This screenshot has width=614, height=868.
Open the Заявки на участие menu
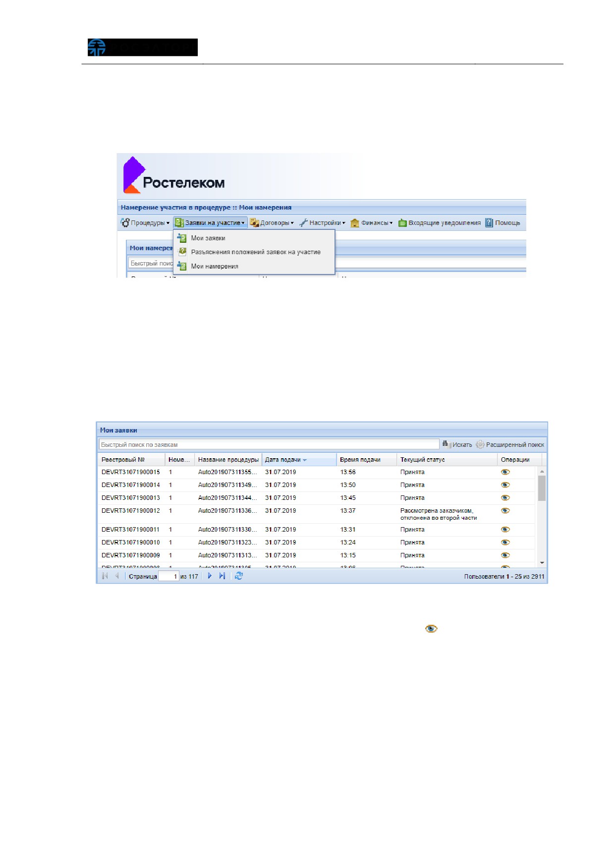click(210, 223)
